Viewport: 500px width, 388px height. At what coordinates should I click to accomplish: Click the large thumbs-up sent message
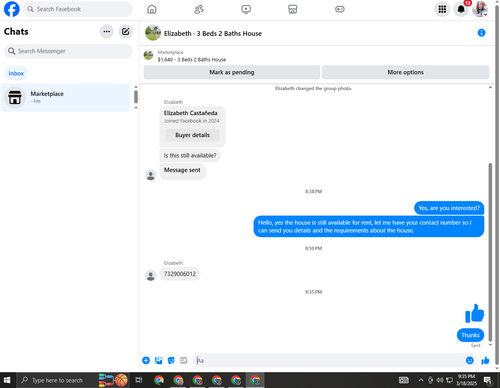(474, 313)
